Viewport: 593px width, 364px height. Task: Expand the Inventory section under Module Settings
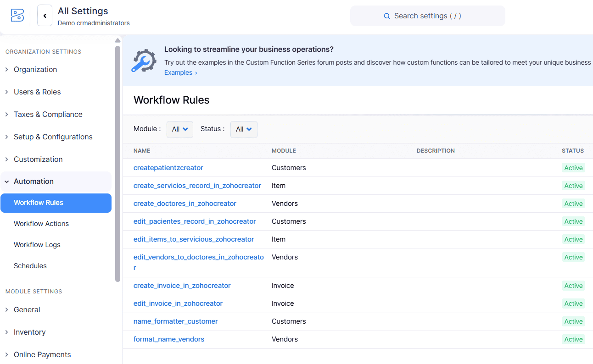click(x=30, y=332)
